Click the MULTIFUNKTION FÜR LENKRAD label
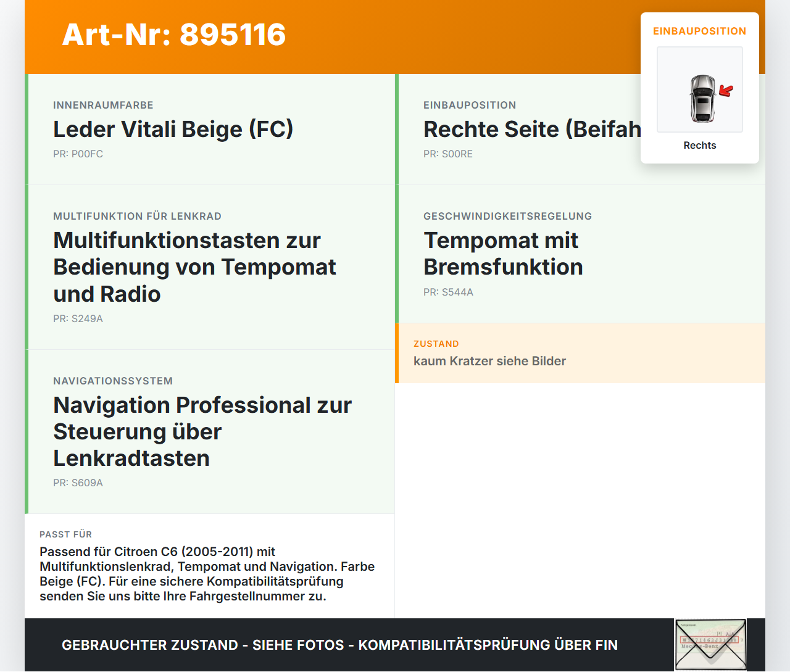This screenshot has width=790, height=672. click(x=137, y=217)
